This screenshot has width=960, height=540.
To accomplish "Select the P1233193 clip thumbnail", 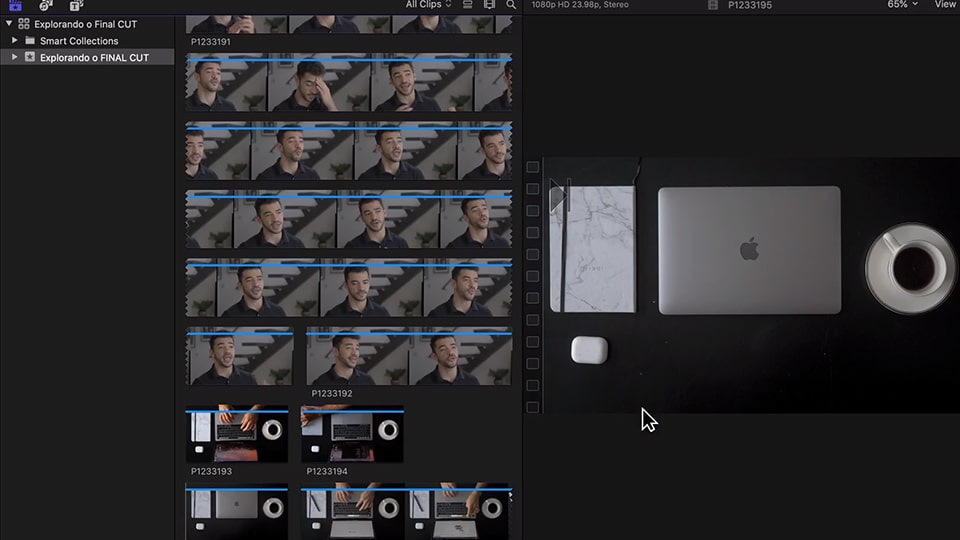I will click(x=237, y=433).
